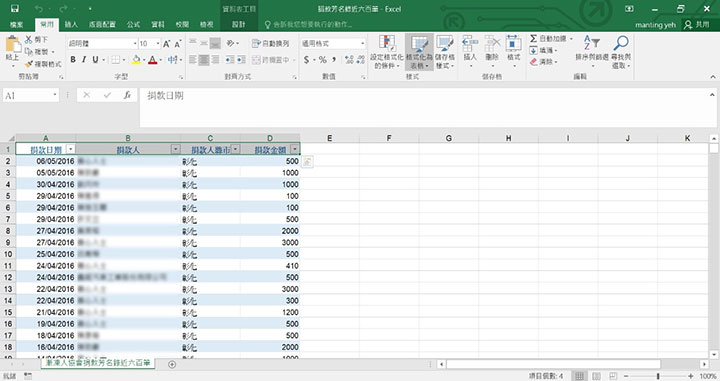Apply cell borders with the Borders icon
720x381 pixels.
point(116,60)
